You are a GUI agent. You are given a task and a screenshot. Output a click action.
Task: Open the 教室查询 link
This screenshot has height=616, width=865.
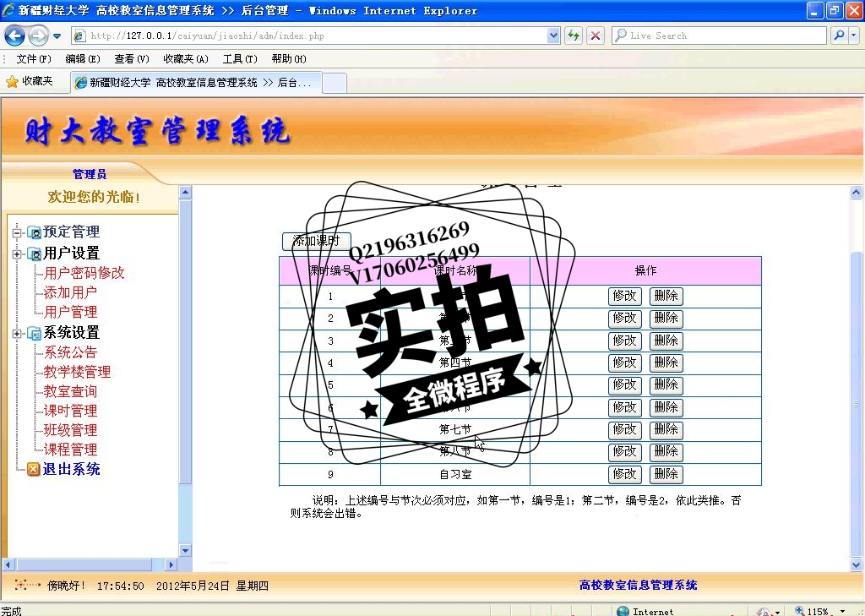70,391
